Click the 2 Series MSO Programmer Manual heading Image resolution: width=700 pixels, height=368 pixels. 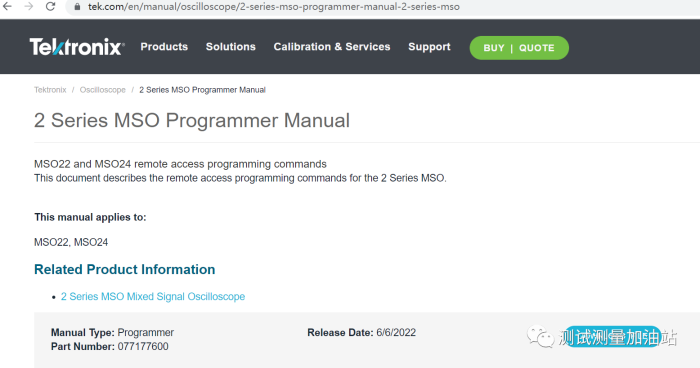192,121
